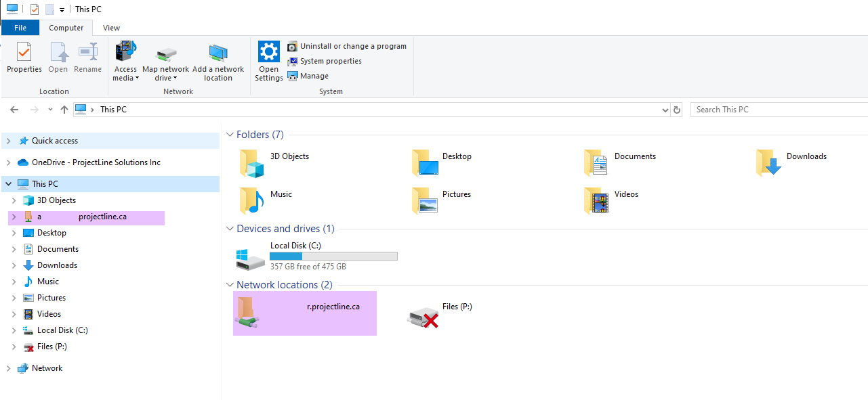Open the Access media dropdown
Image resolution: width=868 pixels, height=400 pixels.
click(125, 61)
